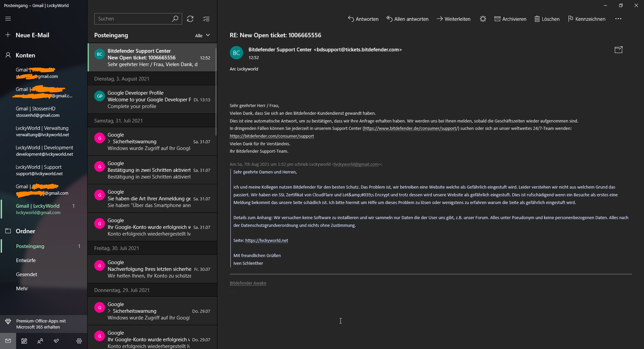The width and height of the screenshot is (644, 349).
Task: Toggle light/dark reading mode sun icon
Action: point(483,19)
